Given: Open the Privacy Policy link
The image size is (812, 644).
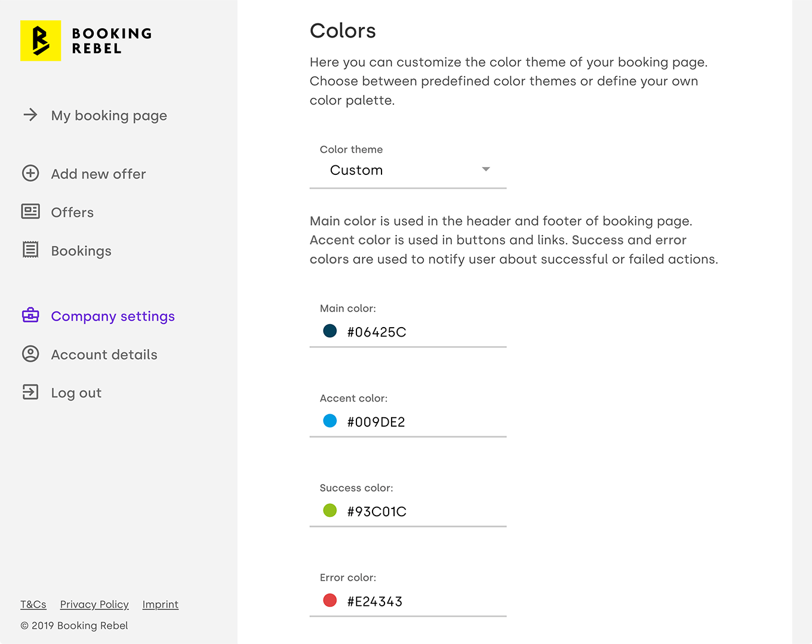Looking at the screenshot, I should (94, 604).
